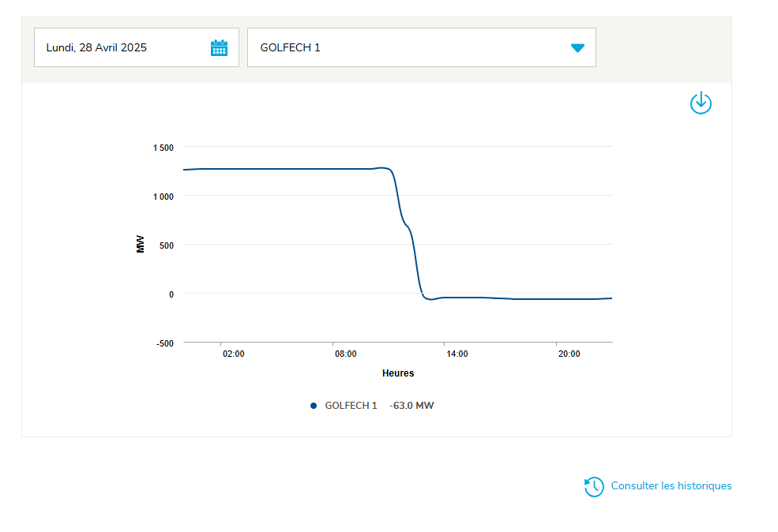Expand the blue dropdown arrow of unit selector

click(577, 47)
